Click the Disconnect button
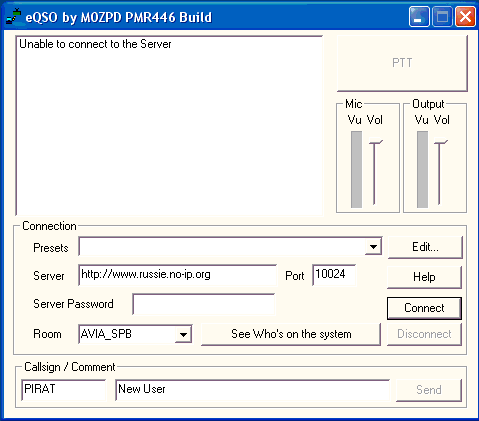The image size is (479, 421). pyautogui.click(x=424, y=334)
